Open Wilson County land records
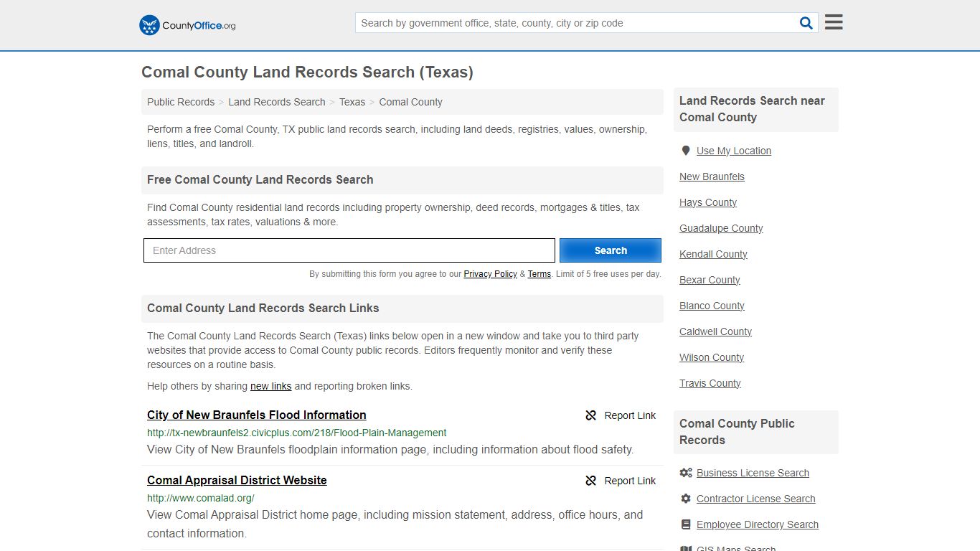This screenshot has height=551, width=980. (712, 357)
